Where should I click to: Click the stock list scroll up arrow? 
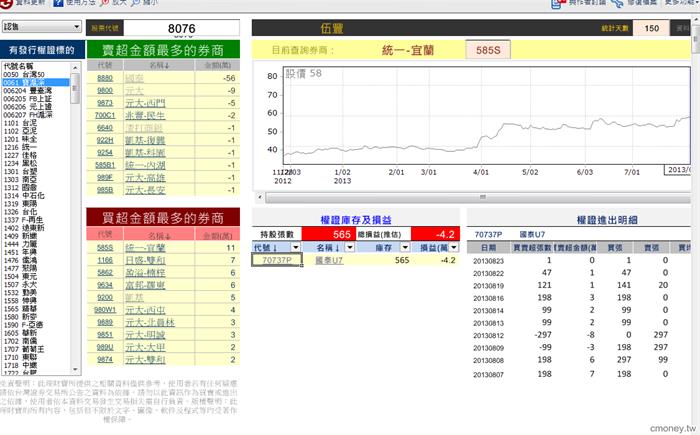coord(75,67)
